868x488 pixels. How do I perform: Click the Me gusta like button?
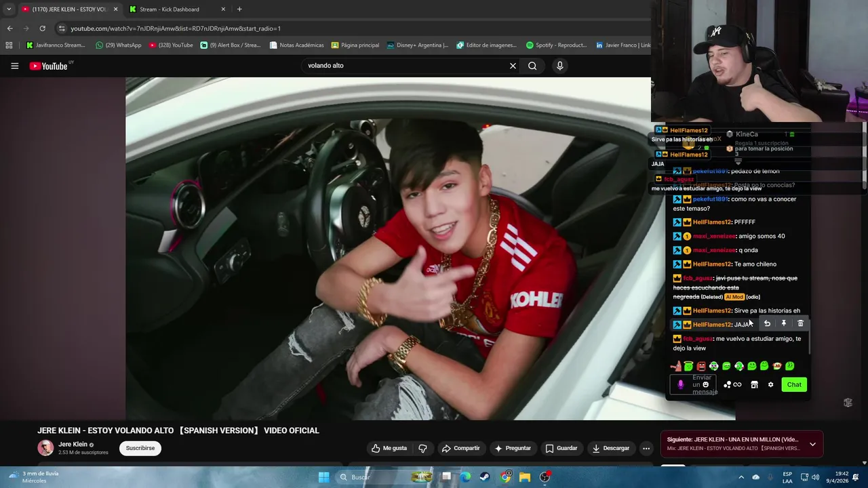coord(389,448)
